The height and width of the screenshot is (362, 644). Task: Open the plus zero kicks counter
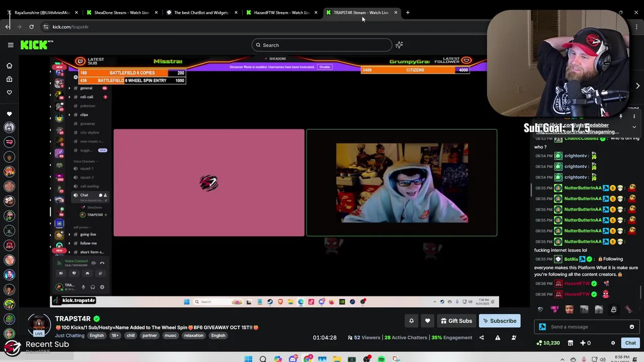(586, 343)
